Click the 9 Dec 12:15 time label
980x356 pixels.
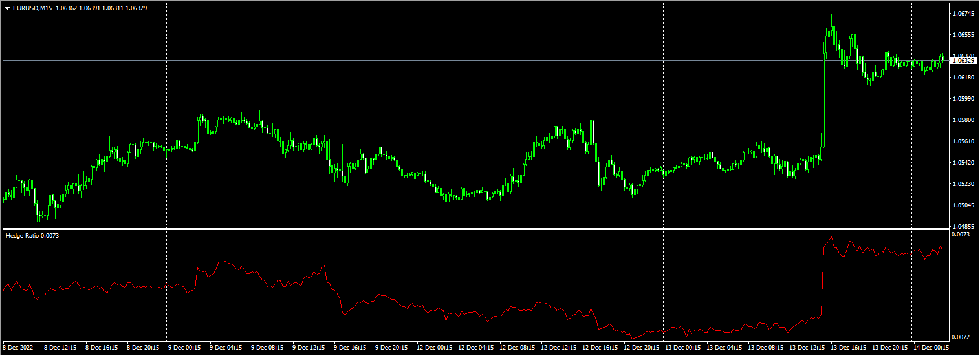pyautogui.click(x=309, y=347)
